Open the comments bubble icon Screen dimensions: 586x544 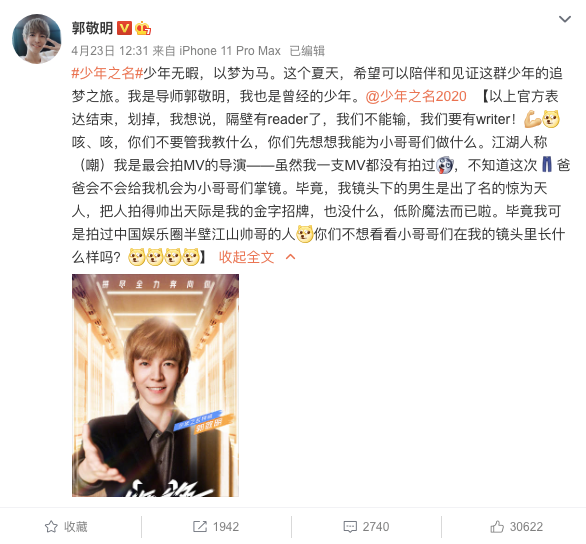(x=350, y=526)
